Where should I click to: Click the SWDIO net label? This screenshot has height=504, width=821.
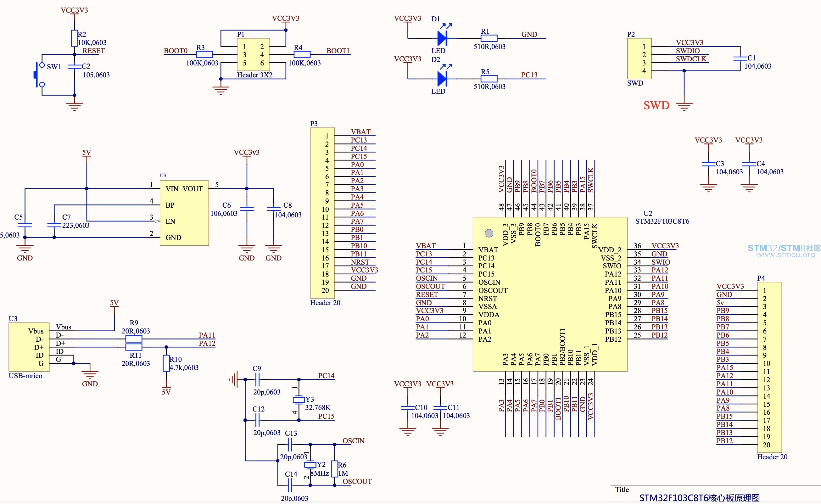coord(687,51)
